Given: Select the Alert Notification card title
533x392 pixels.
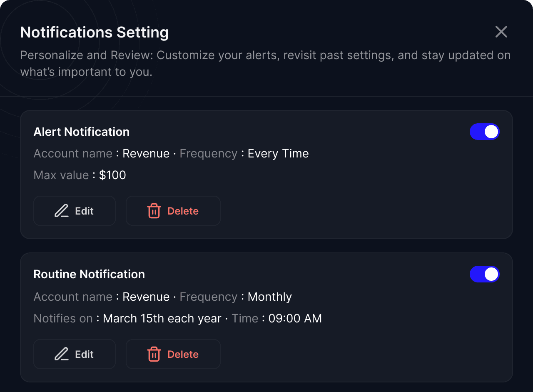Looking at the screenshot, I should tap(82, 132).
